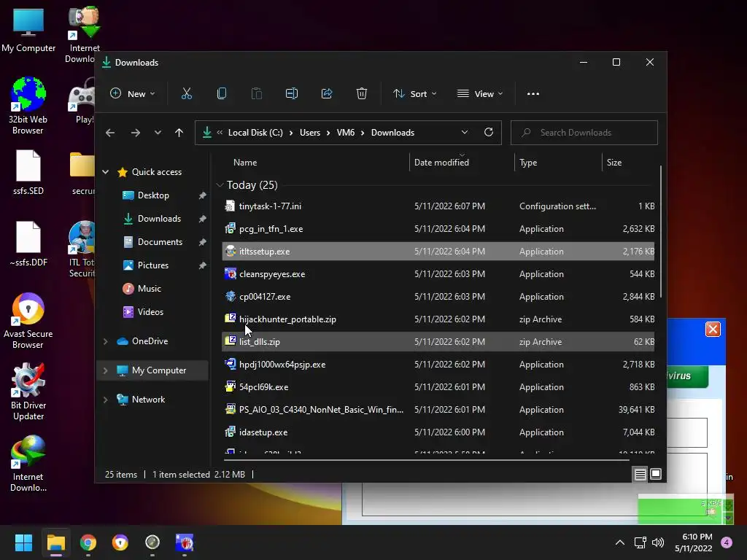Click the Delete trash can icon
This screenshot has height=560, width=747.
(x=362, y=94)
